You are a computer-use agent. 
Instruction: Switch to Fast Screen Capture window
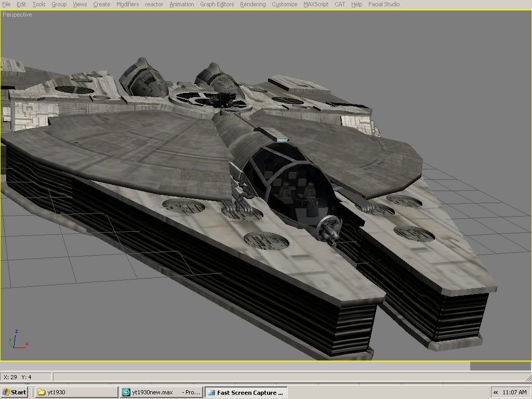tap(246, 392)
